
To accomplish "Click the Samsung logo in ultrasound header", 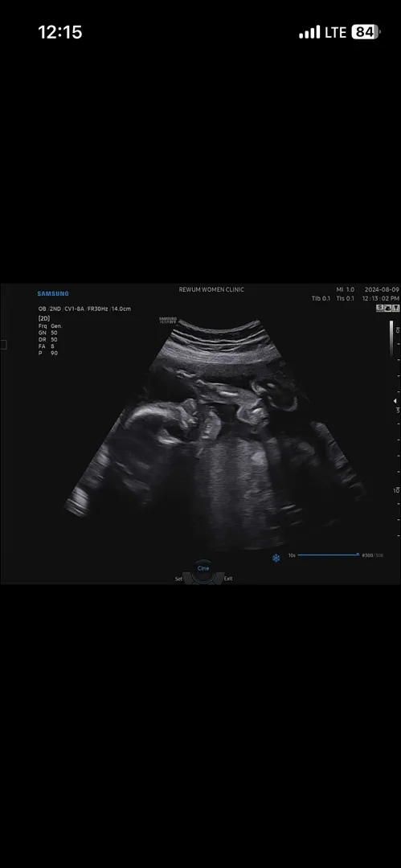I will (x=53, y=293).
